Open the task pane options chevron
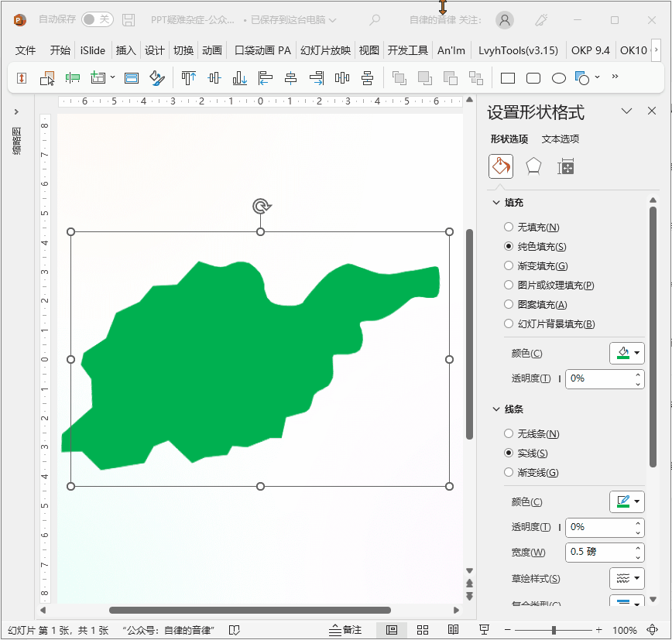Image resolution: width=672 pixels, height=640 pixels. [x=626, y=111]
